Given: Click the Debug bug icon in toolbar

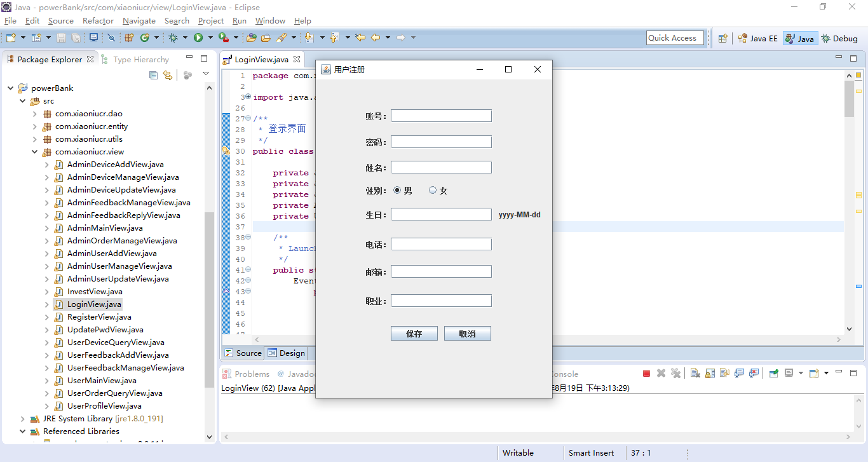Looking at the screenshot, I should point(173,37).
